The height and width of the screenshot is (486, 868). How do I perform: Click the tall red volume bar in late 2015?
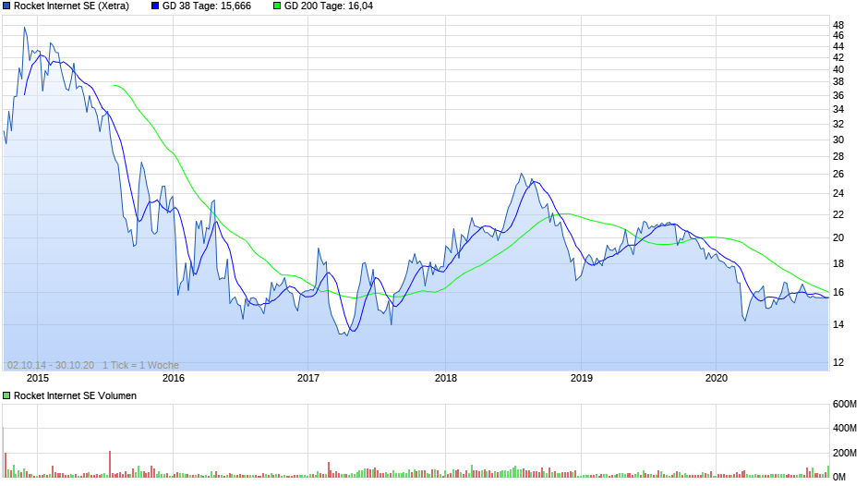click(x=110, y=464)
